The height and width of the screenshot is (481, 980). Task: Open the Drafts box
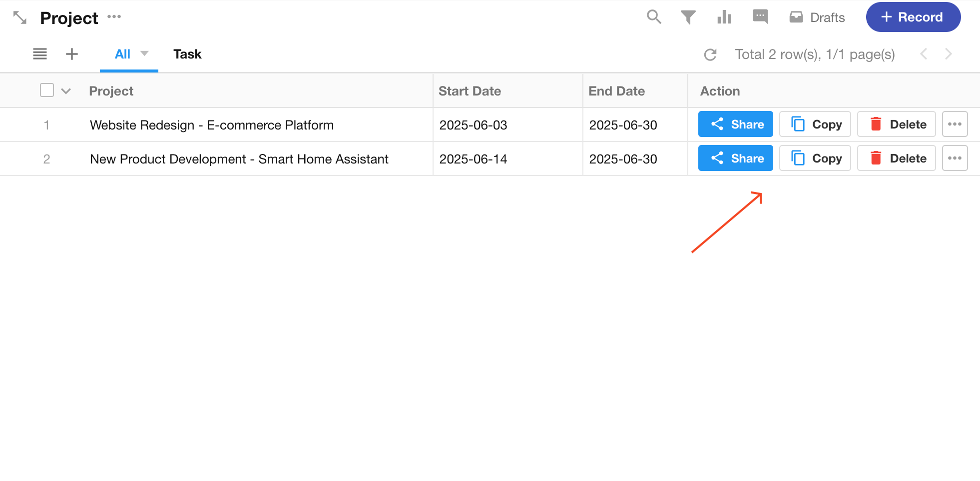pyautogui.click(x=817, y=17)
